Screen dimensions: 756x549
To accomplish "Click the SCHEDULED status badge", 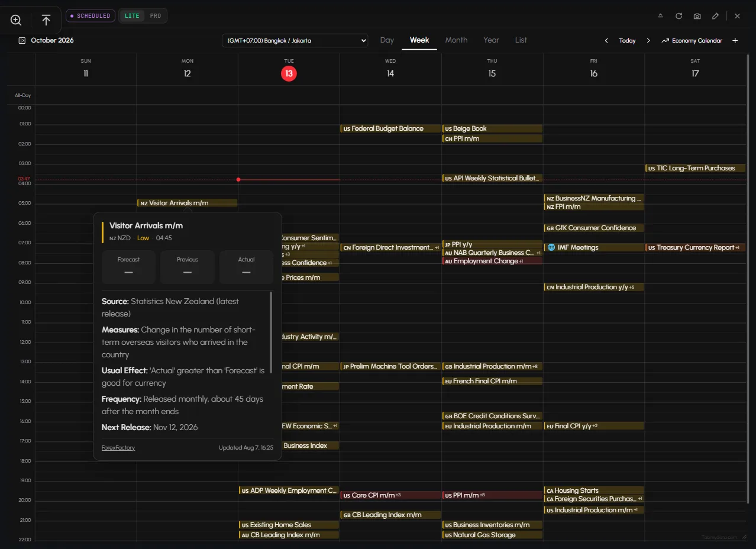I will pyautogui.click(x=91, y=16).
